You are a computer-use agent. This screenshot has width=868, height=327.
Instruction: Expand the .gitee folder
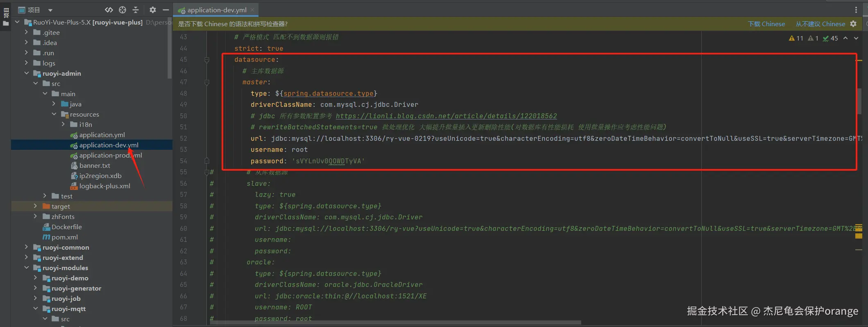click(27, 32)
